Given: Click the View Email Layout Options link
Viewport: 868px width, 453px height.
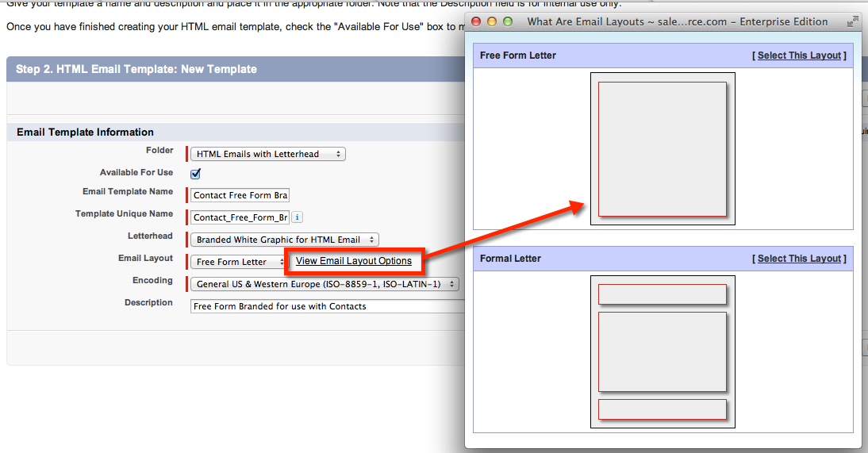Looking at the screenshot, I should [354, 261].
